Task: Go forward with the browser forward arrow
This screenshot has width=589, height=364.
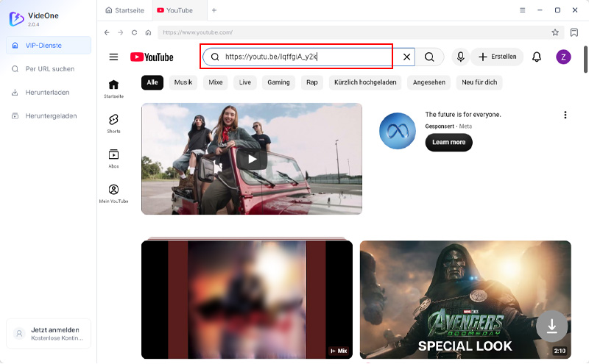Action: click(x=121, y=32)
